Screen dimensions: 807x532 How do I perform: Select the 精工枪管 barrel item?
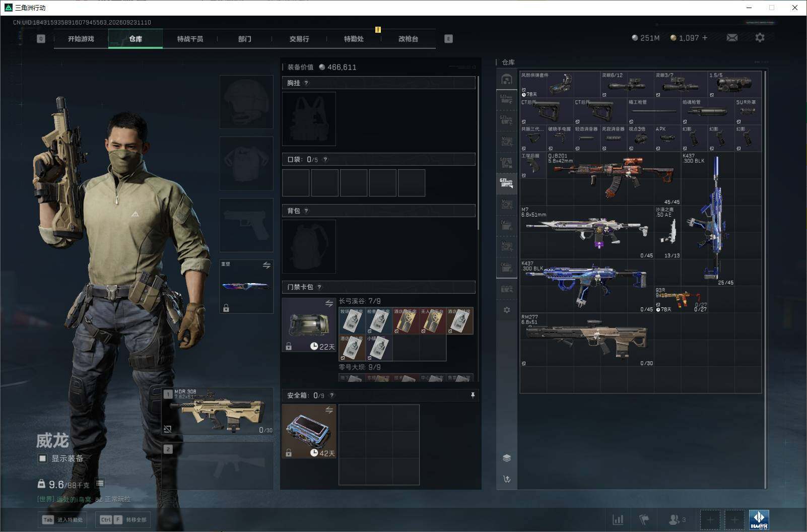click(654, 111)
